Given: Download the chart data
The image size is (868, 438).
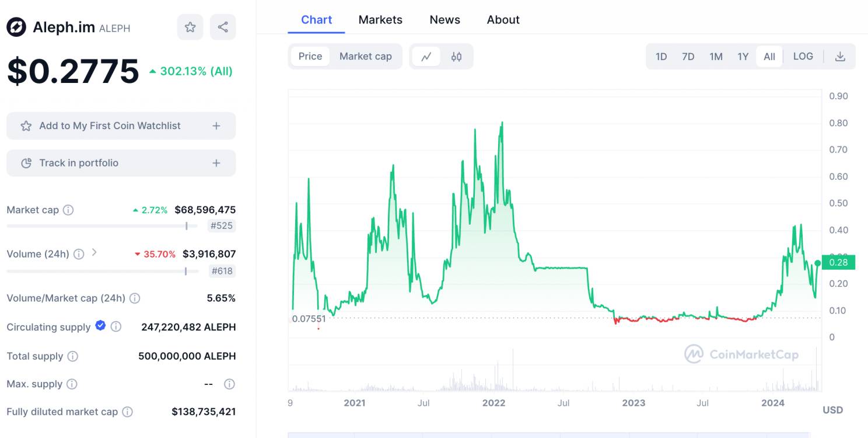Looking at the screenshot, I should coord(840,57).
